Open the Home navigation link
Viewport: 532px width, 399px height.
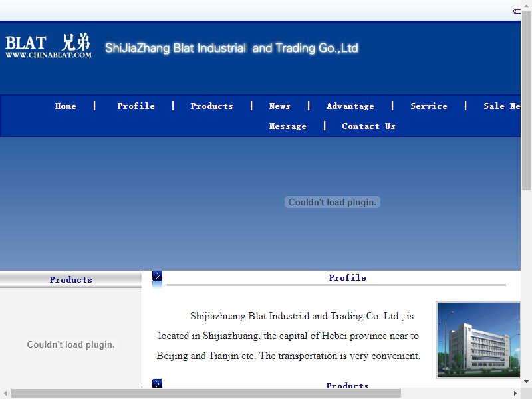(x=65, y=106)
